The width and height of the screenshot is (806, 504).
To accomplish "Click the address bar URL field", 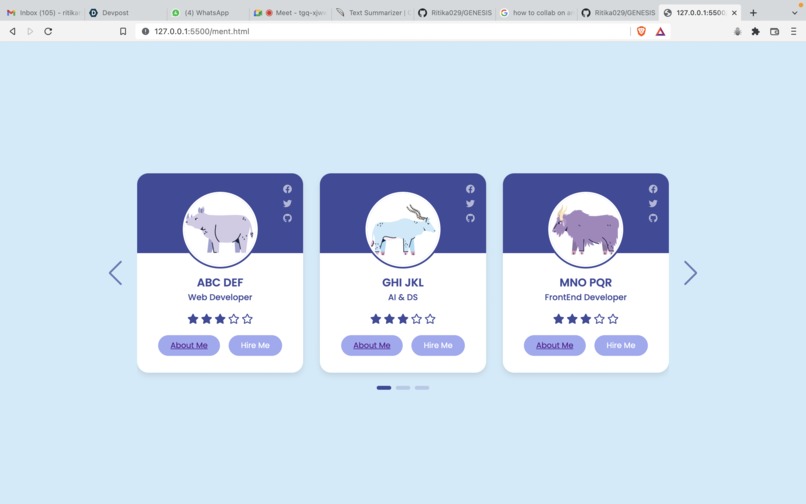I will [x=383, y=31].
